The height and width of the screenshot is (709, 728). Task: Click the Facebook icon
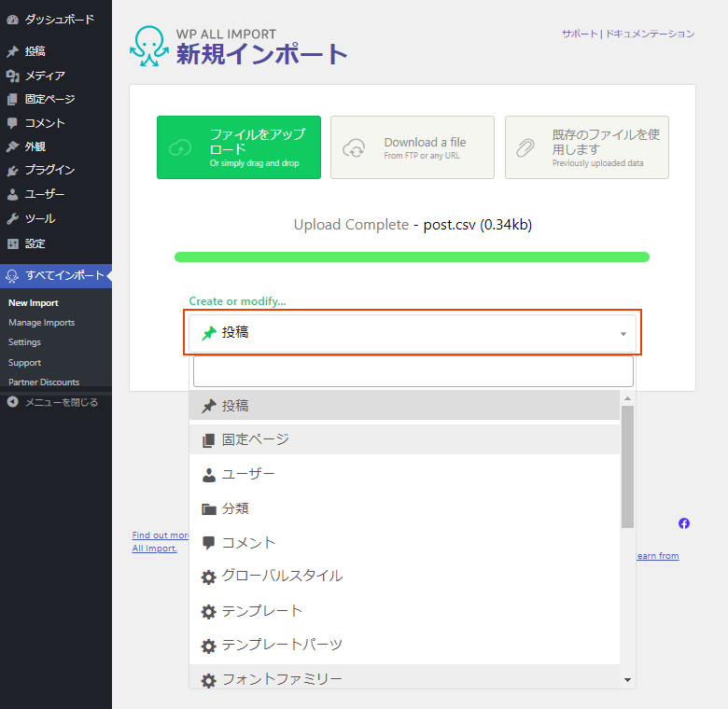(684, 523)
